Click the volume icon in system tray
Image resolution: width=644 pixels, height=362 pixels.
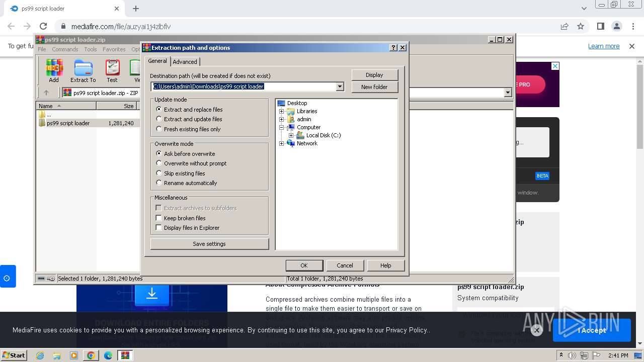[x=572, y=355]
